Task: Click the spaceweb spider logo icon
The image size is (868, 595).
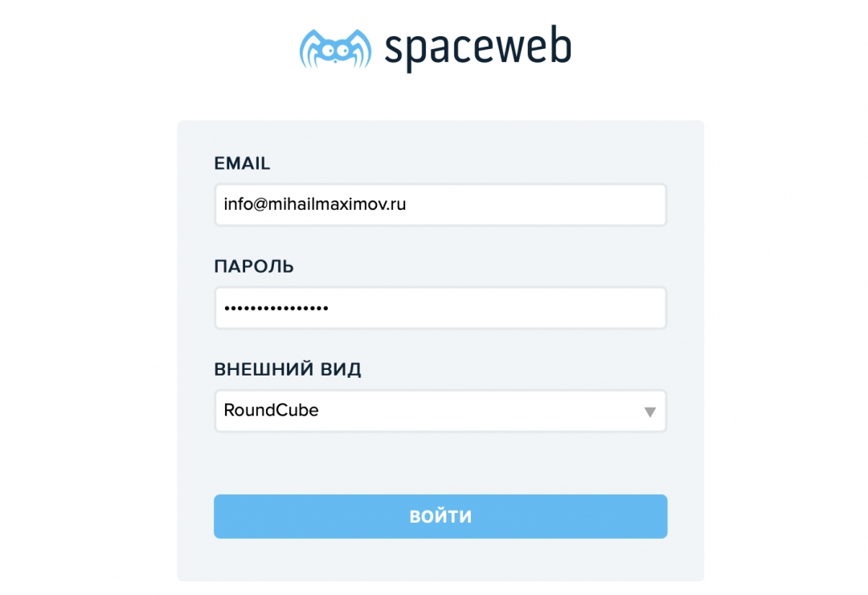Action: [x=335, y=48]
